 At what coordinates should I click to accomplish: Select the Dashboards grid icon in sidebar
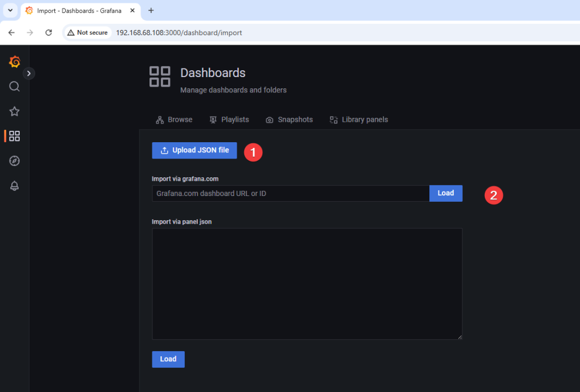coord(15,136)
